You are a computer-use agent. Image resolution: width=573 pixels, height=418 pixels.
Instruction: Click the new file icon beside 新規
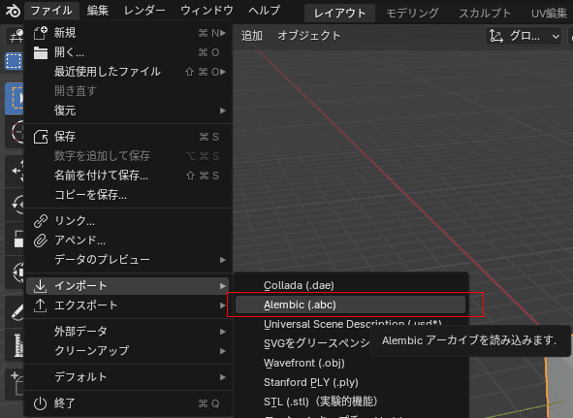pos(40,33)
